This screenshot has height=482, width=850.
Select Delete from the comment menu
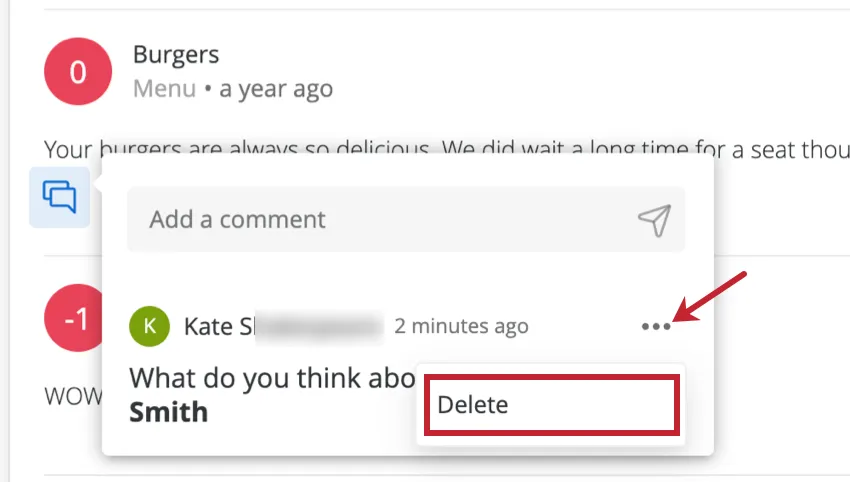tap(552, 405)
